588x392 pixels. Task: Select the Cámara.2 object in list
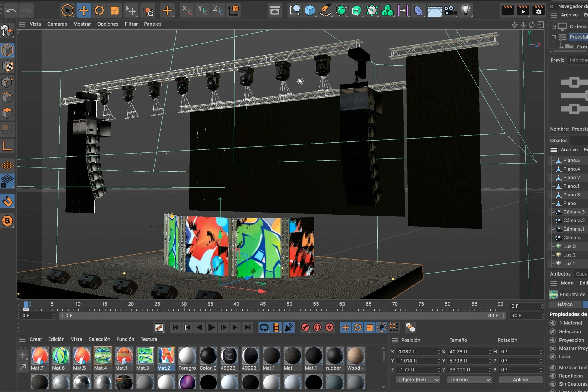574,221
